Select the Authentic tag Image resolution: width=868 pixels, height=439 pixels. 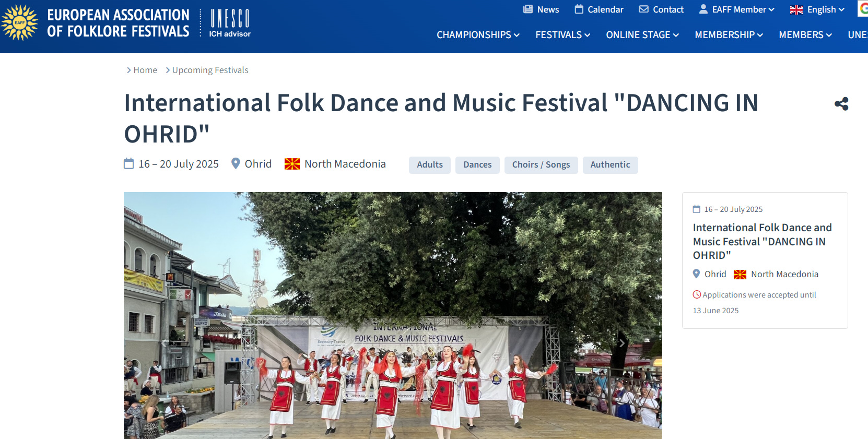[610, 165]
